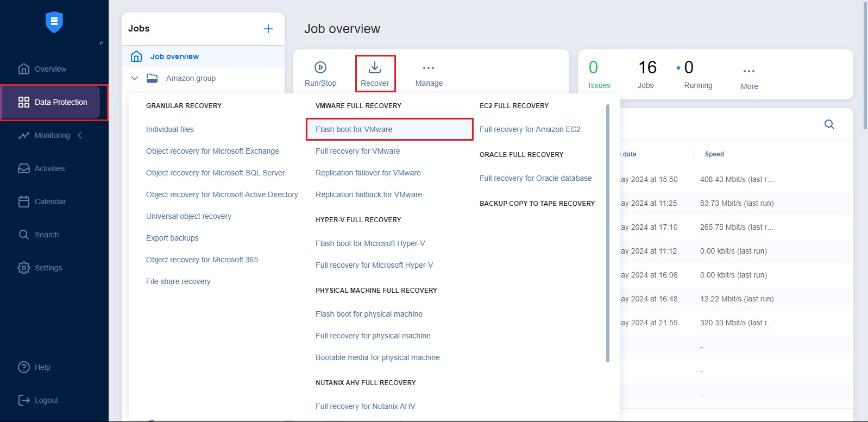Screen dimensions: 868x422
Task: Click the Recover download icon
Action: (375, 67)
